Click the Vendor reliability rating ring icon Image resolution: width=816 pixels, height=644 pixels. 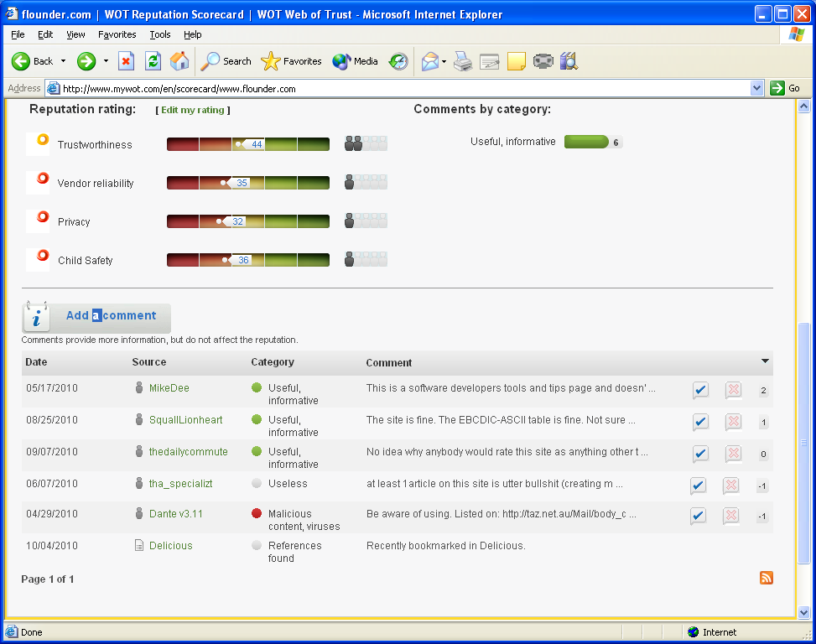43,179
